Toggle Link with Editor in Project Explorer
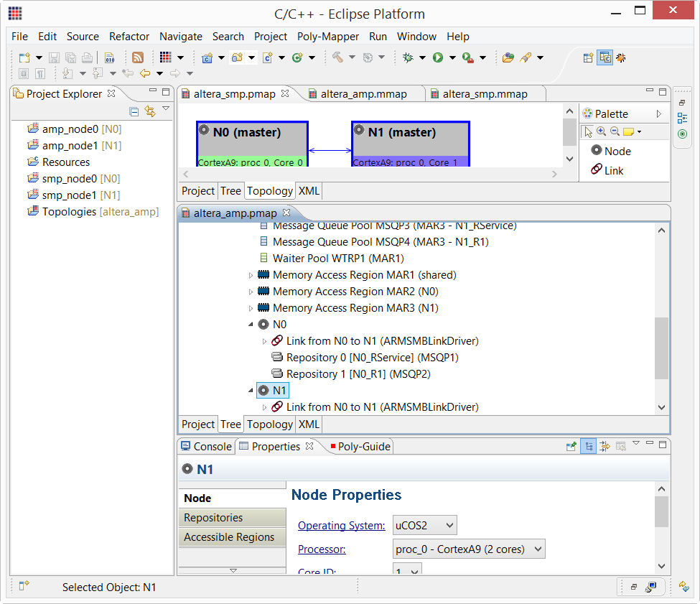Image resolution: width=700 pixels, height=604 pixels. 151,111
